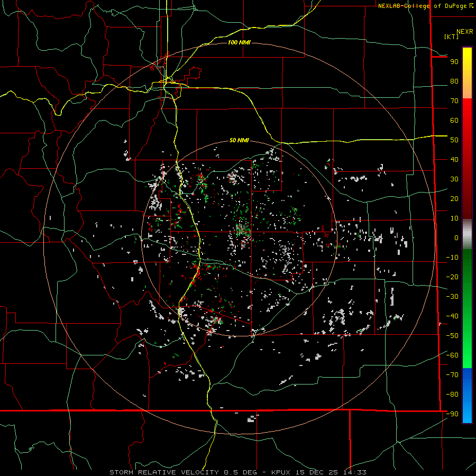Screen dimensions: 476x476
Task: Select the -70 value on the velocity scale
Action: pyautogui.click(x=452, y=375)
